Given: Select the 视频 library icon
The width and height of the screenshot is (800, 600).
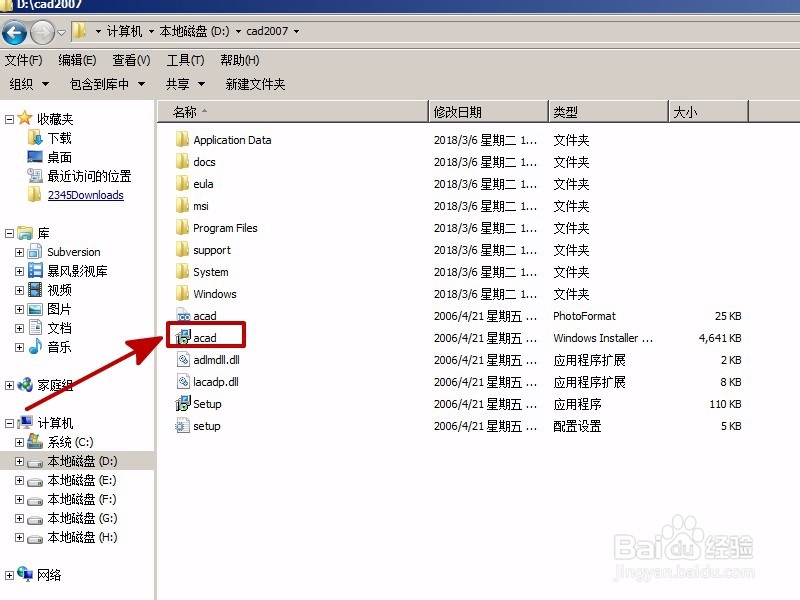Looking at the screenshot, I should 35,290.
